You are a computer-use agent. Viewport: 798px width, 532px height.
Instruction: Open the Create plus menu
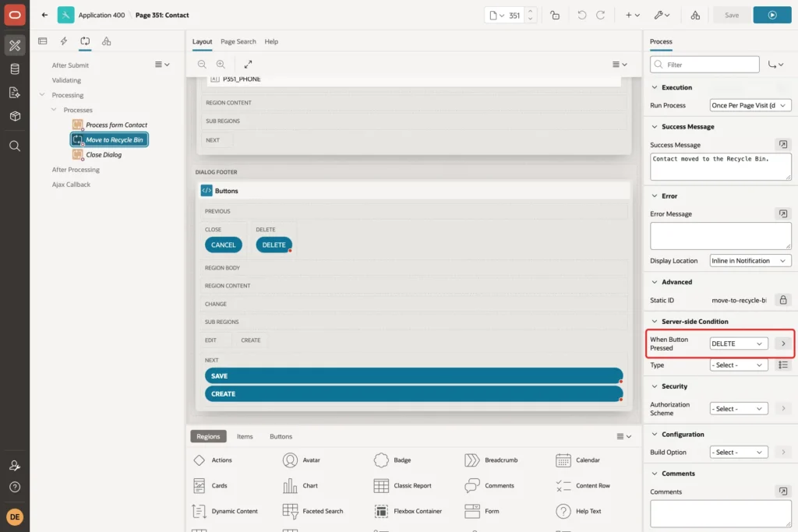[633, 16]
